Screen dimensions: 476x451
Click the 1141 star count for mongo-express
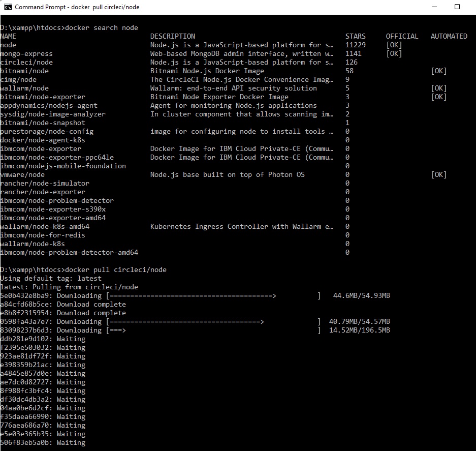[x=353, y=53]
